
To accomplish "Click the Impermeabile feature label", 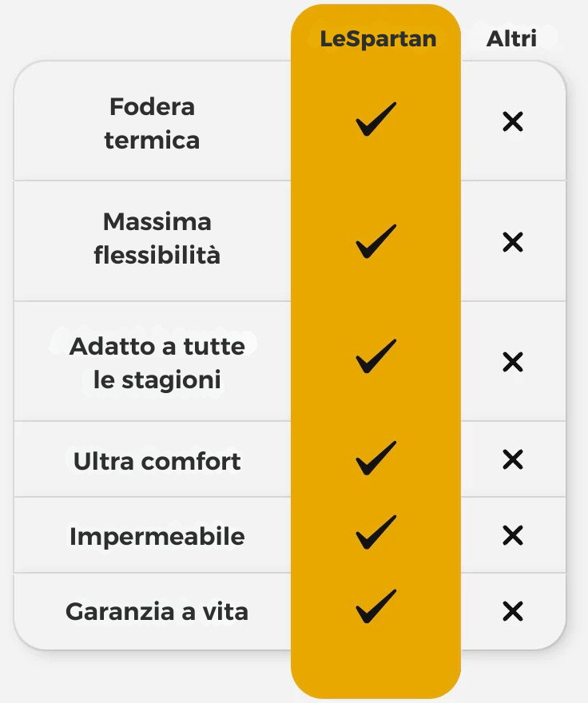I will click(157, 536).
